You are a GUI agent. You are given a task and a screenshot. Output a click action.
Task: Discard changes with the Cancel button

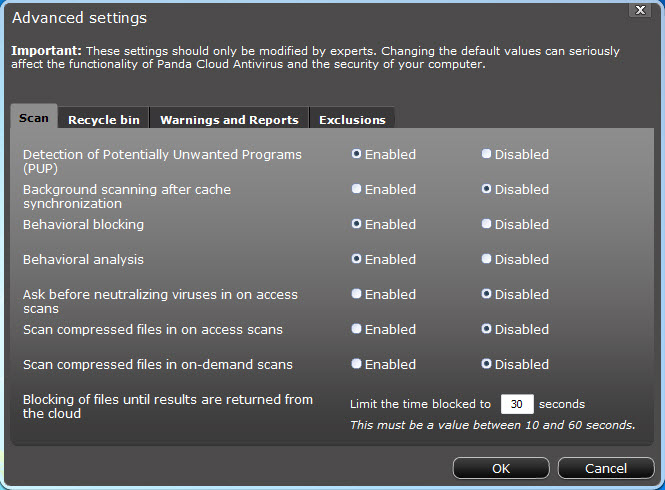(606, 468)
